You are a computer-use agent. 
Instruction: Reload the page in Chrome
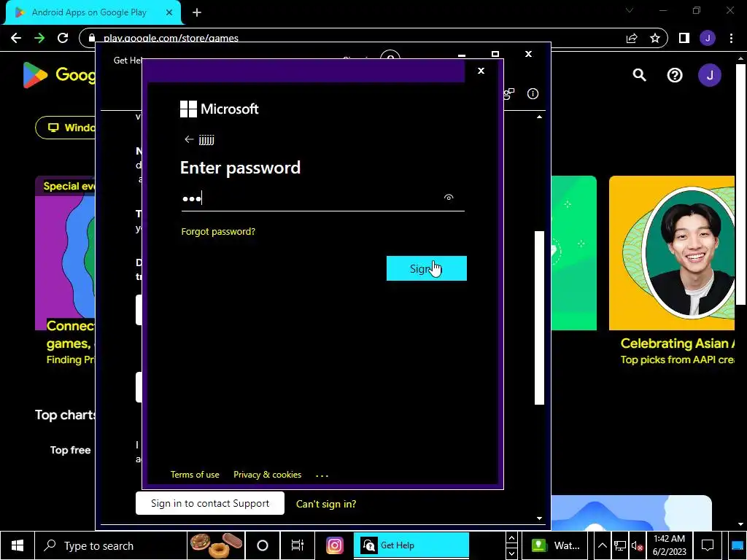click(63, 38)
